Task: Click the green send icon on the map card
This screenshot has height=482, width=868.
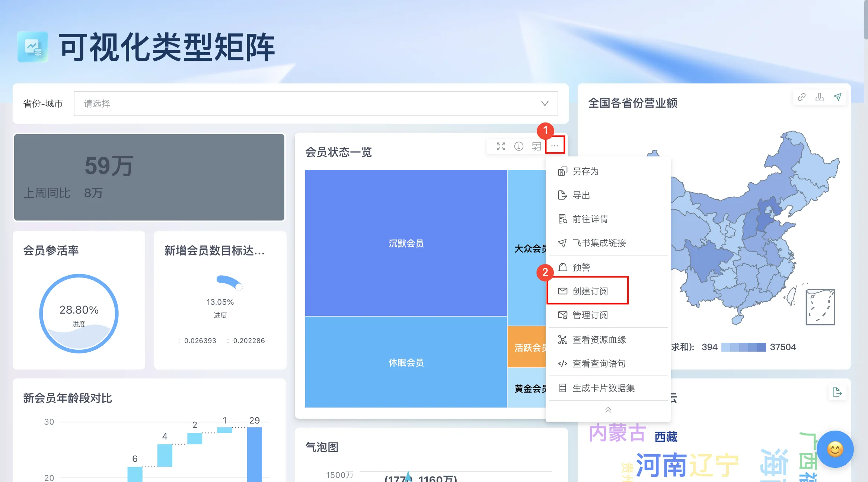Action: pyautogui.click(x=837, y=97)
